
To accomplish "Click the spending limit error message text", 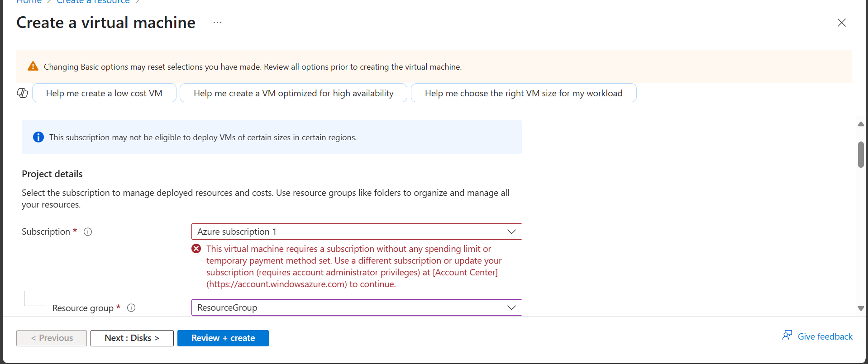I will [x=354, y=266].
